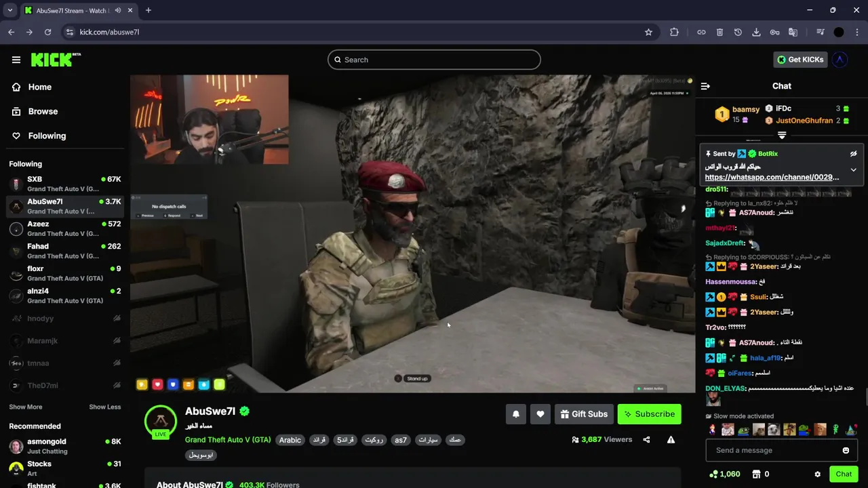Screen dimensions: 868x488
Task: Open browser downloads icon
Action: (756, 32)
